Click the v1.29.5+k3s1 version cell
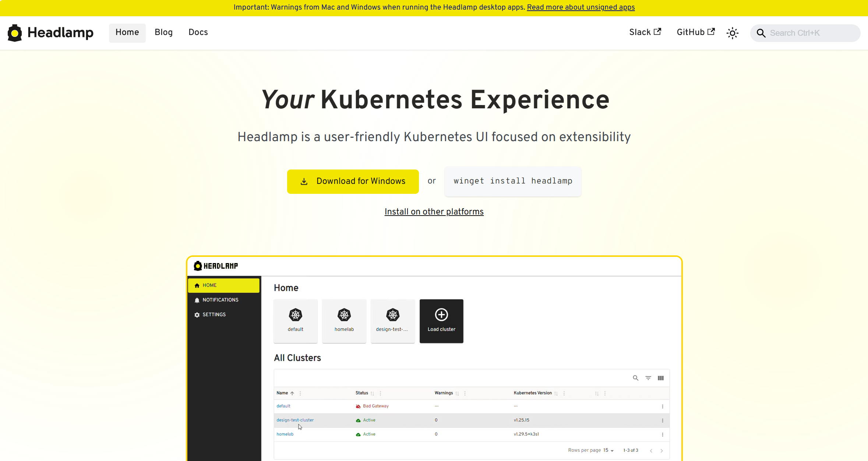The width and height of the screenshot is (868, 461). (526, 434)
